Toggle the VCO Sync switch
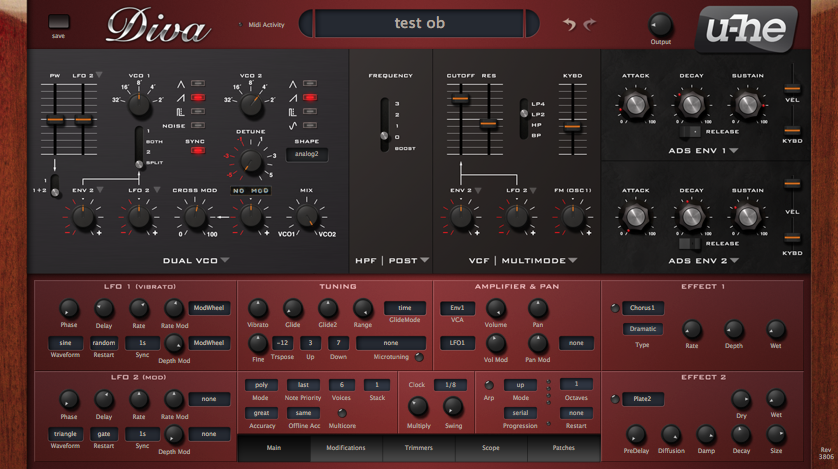The image size is (838, 469). (x=198, y=151)
